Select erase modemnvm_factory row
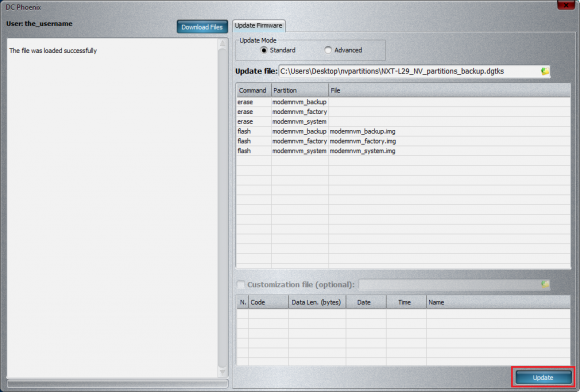Screen dimensions: 580x392 pos(403,112)
